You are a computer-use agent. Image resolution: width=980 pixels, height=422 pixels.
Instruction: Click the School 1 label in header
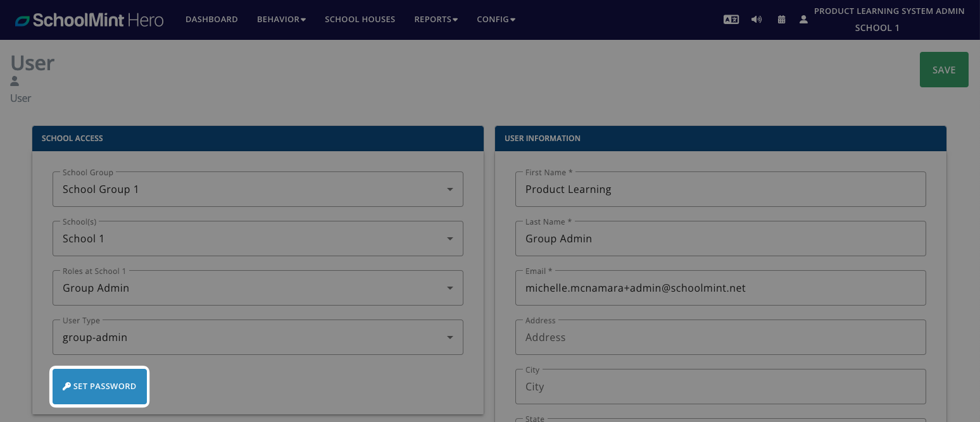click(877, 28)
